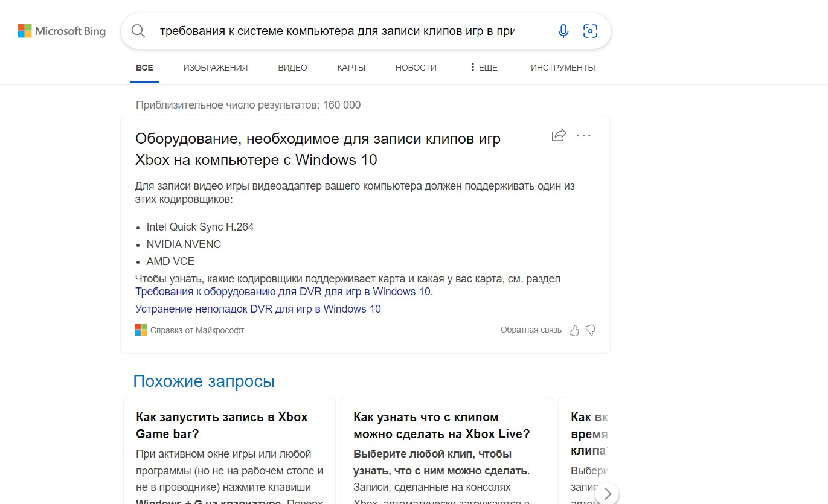Screen dimensions: 828x504
Task: Open link Требования к оборудованию для DVR
Action: tap(283, 292)
